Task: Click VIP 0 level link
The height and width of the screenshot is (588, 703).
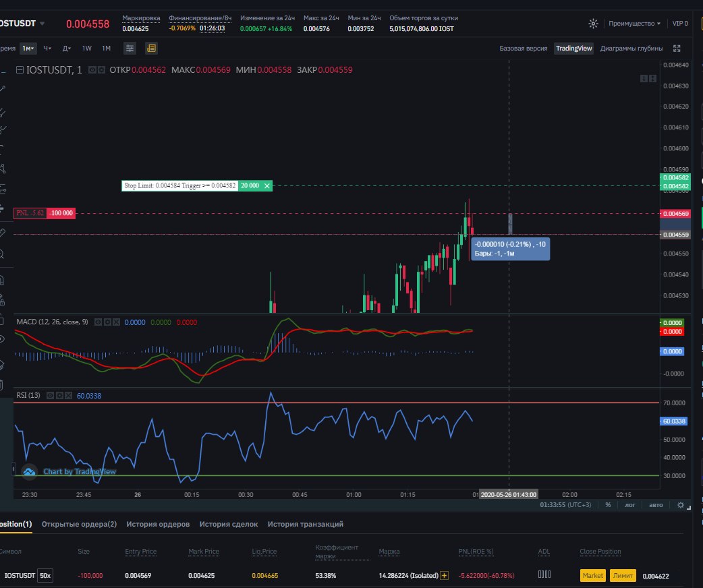Action: [x=679, y=24]
